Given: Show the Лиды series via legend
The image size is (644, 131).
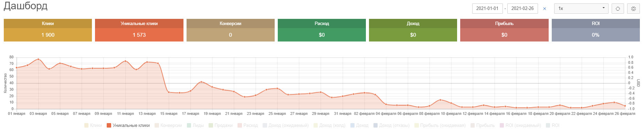Looking at the screenshot, I should point(195,126).
